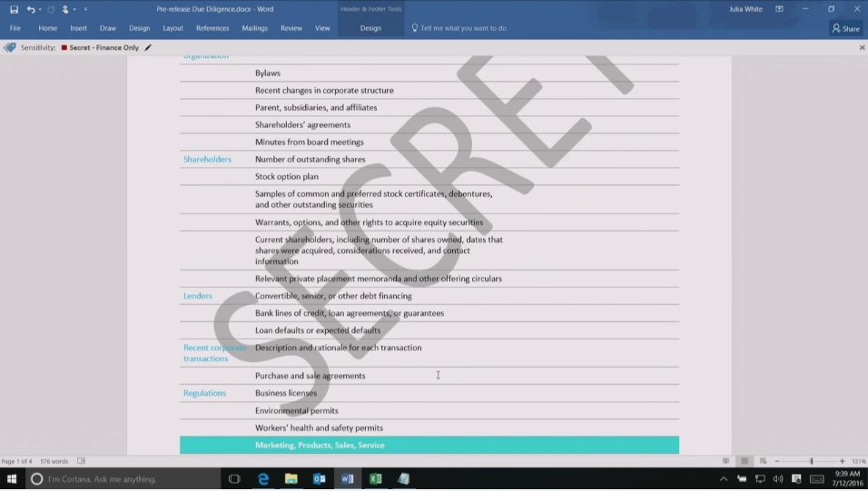Open the File menu

tap(15, 28)
